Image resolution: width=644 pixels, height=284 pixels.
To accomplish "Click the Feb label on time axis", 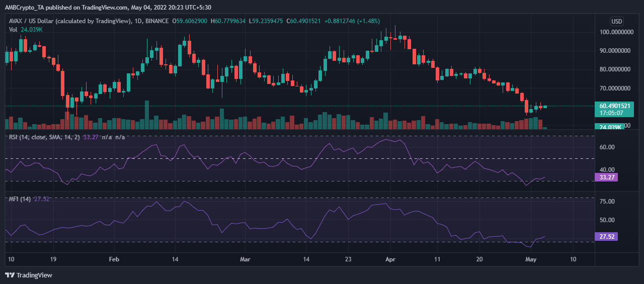I will click(x=114, y=259).
